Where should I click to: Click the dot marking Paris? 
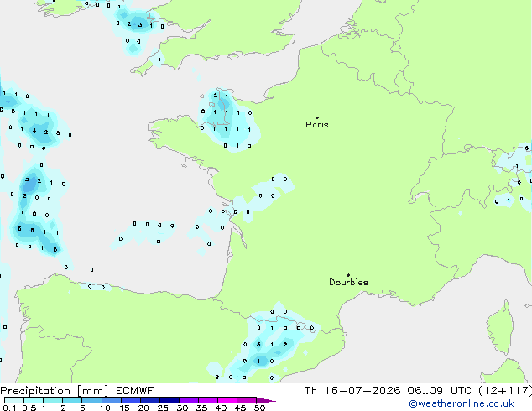pos(317,117)
